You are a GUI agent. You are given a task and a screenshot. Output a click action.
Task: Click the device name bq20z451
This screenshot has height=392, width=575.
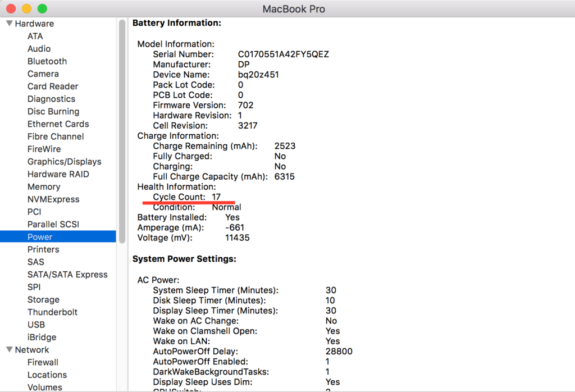tap(258, 75)
